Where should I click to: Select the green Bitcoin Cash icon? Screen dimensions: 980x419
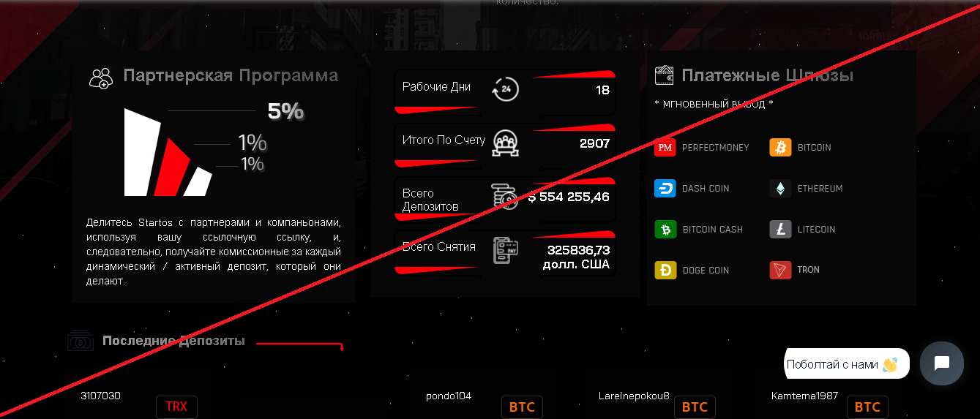pos(665,229)
